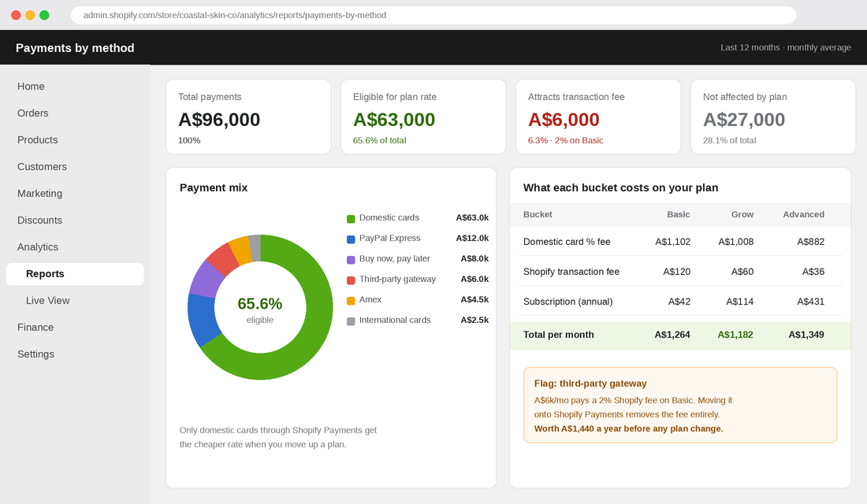Viewport: 867px width, 504px height.
Task: Click the Bucket column header
Action: pos(538,214)
